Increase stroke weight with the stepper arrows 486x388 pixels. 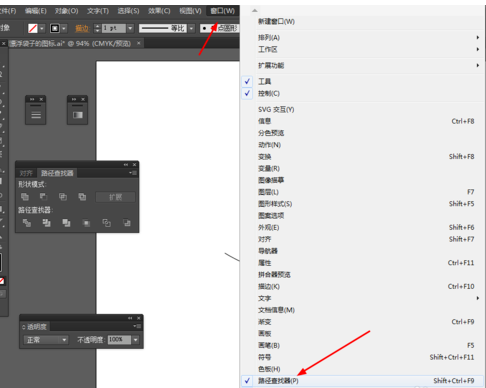[97, 26]
